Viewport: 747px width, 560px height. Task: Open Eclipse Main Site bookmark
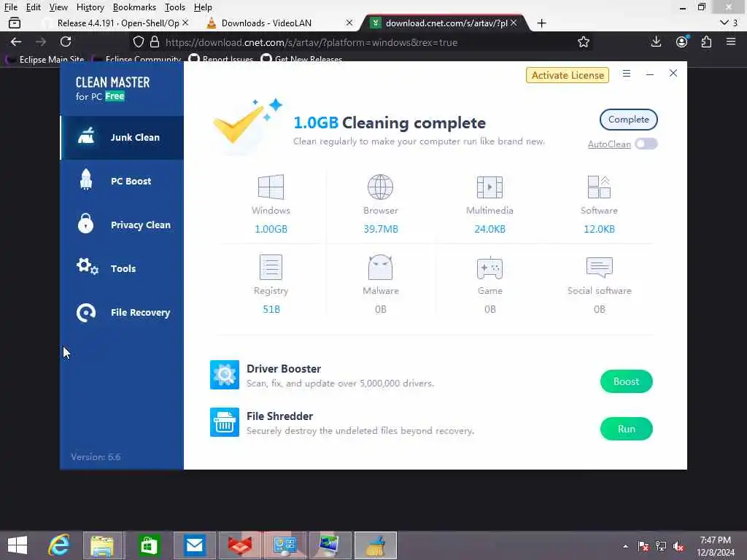tap(45, 59)
